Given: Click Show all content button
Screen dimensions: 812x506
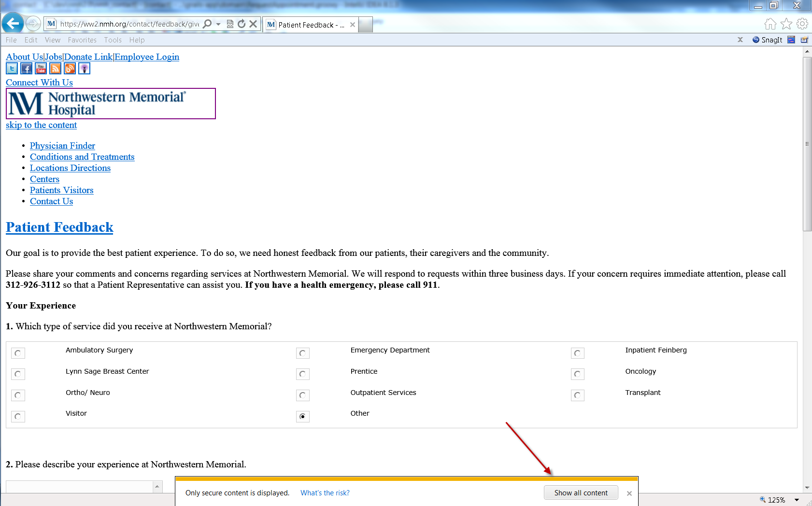Looking at the screenshot, I should click(581, 492).
